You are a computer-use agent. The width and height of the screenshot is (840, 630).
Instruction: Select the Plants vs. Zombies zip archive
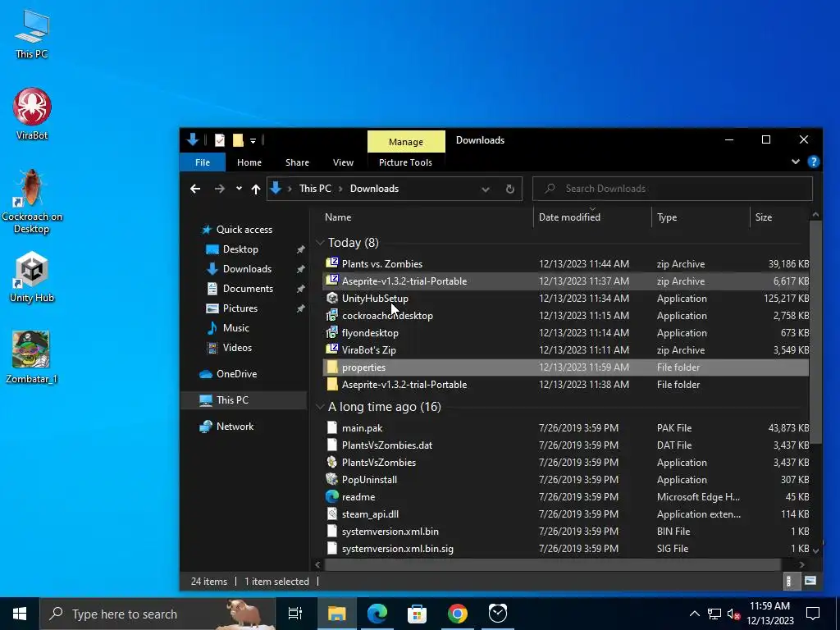(x=566, y=263)
